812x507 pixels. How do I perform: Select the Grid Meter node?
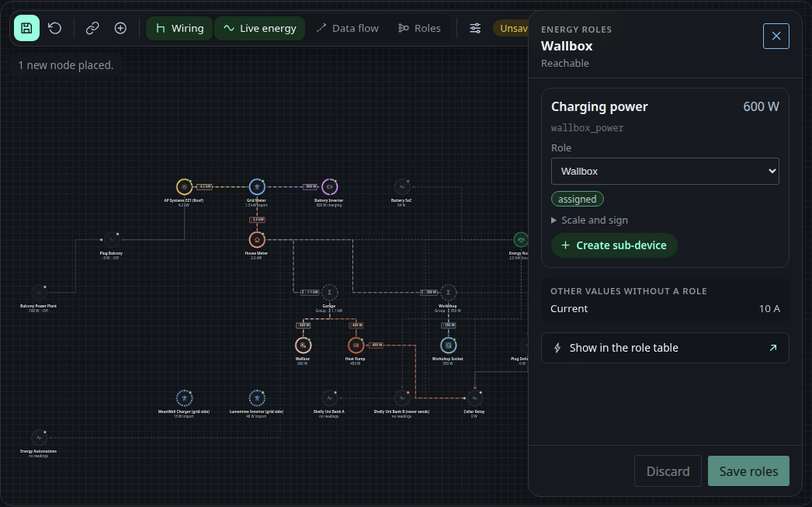coord(257,187)
